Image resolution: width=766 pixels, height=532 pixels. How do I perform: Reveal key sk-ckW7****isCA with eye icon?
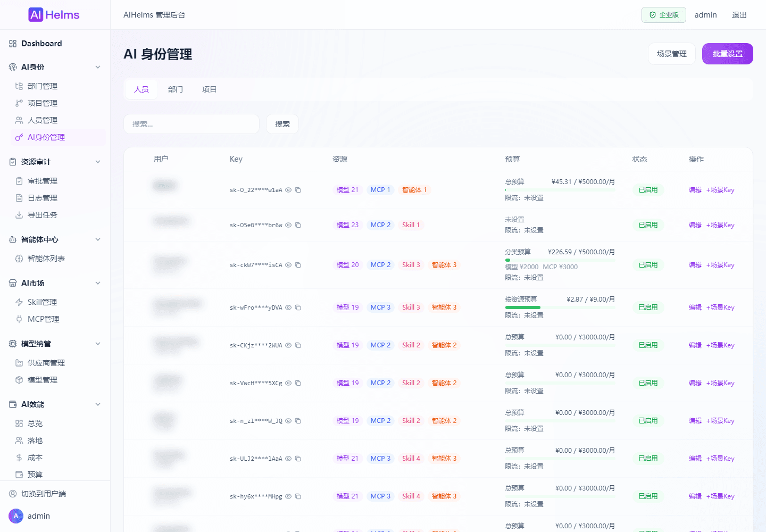(288, 265)
